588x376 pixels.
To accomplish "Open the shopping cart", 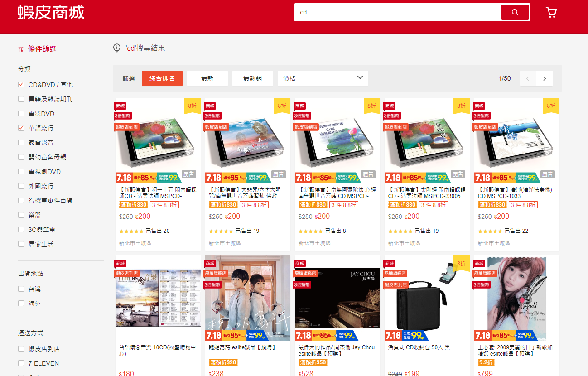I will coord(551,12).
